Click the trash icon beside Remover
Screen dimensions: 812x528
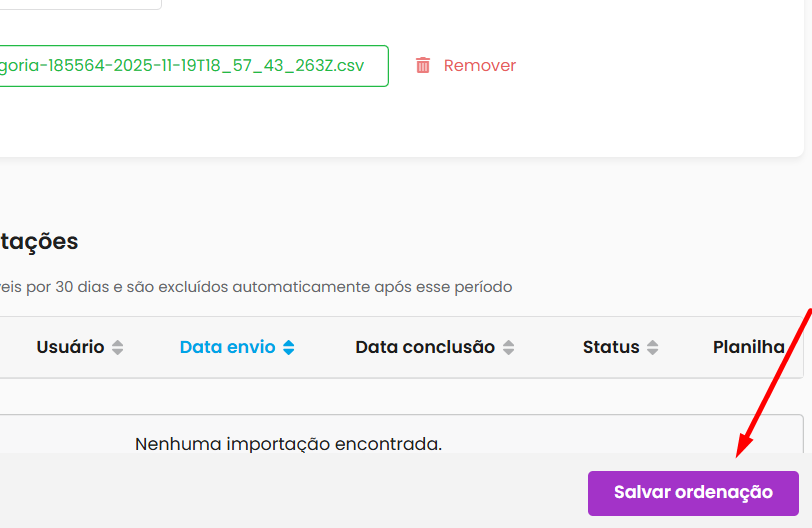[x=423, y=65]
